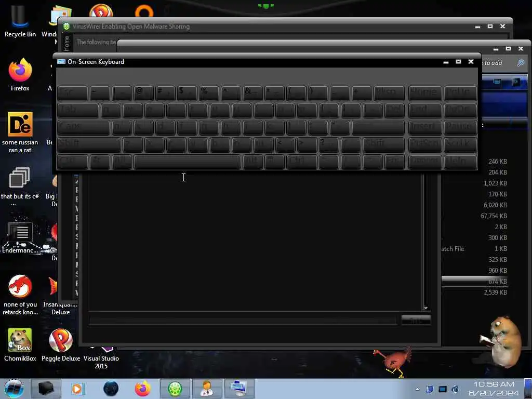
Task: Open the clock showing 10:56 AM
Action: click(x=494, y=389)
